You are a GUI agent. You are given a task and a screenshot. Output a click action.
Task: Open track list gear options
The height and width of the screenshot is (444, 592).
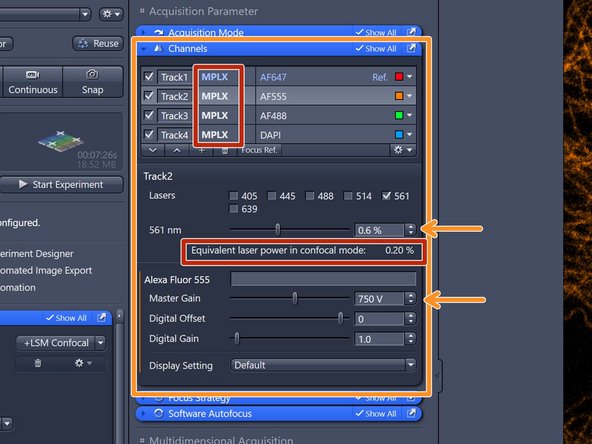click(402, 150)
